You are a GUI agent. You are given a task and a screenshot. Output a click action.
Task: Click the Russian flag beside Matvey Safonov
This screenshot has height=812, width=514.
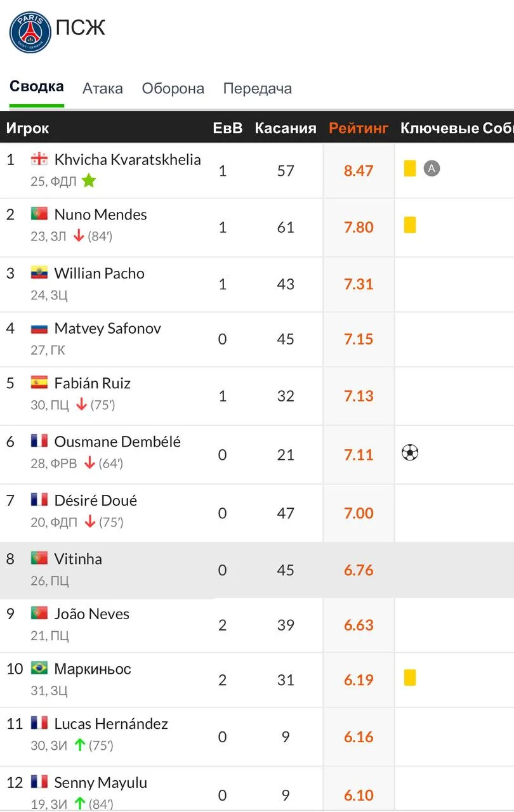pos(39,329)
